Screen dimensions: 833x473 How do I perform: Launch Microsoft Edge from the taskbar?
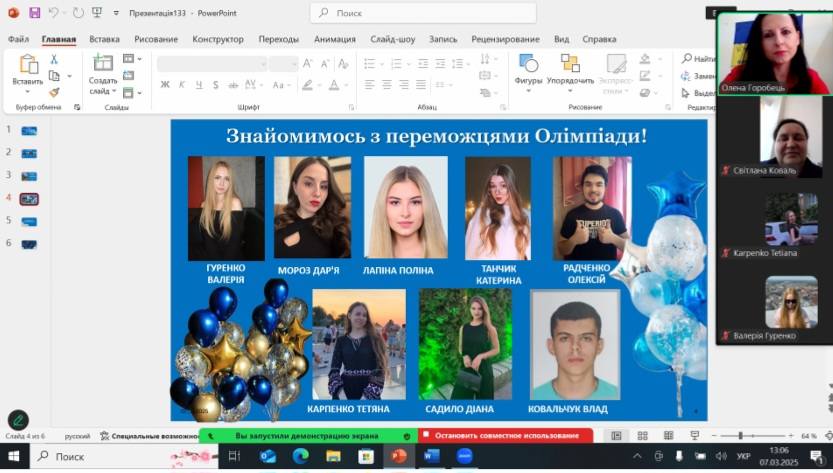click(x=300, y=456)
